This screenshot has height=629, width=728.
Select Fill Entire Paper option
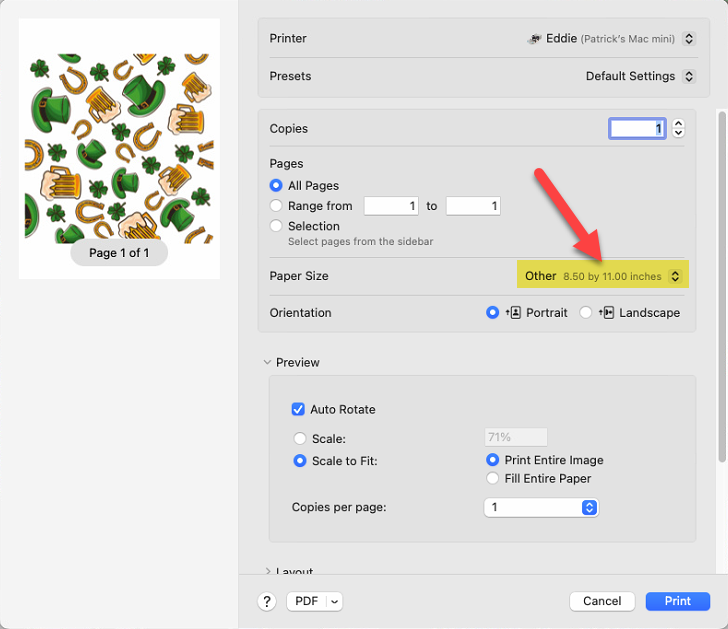492,478
